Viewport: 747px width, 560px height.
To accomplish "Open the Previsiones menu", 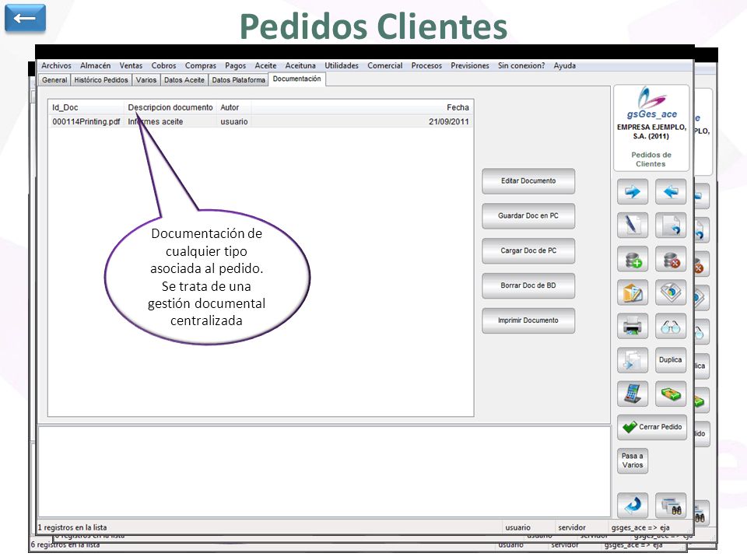I will pyautogui.click(x=470, y=65).
